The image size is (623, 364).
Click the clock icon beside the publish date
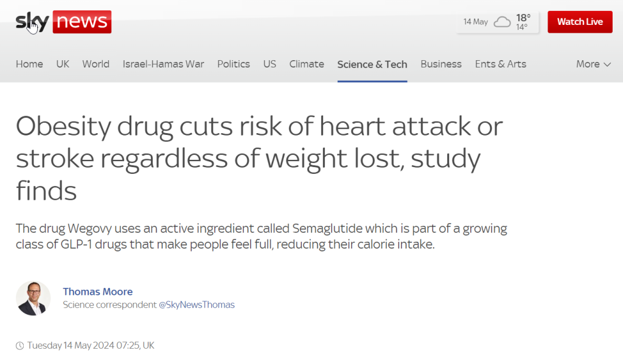pyautogui.click(x=20, y=346)
